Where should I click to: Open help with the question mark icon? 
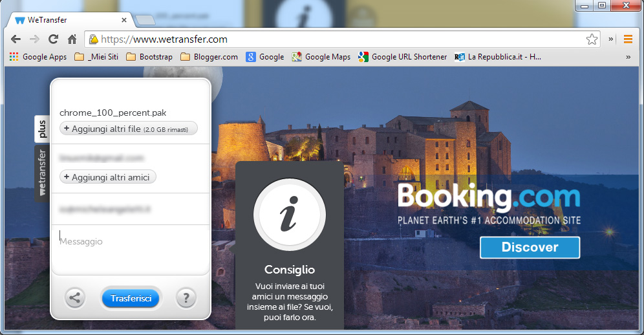186,297
